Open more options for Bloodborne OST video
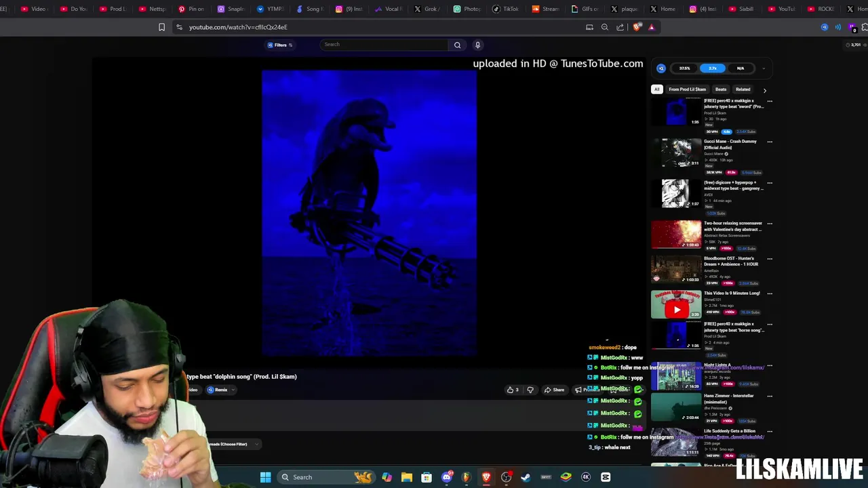The image size is (868, 488). pos(770,258)
